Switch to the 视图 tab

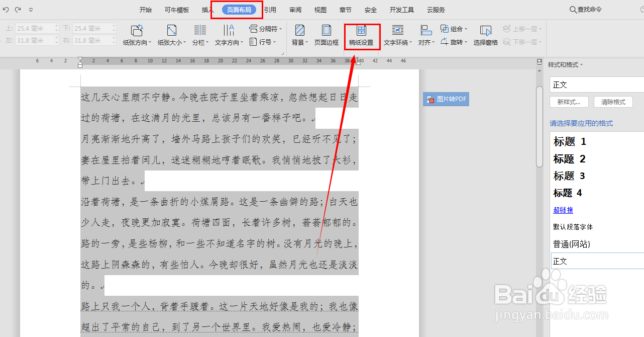coord(320,10)
